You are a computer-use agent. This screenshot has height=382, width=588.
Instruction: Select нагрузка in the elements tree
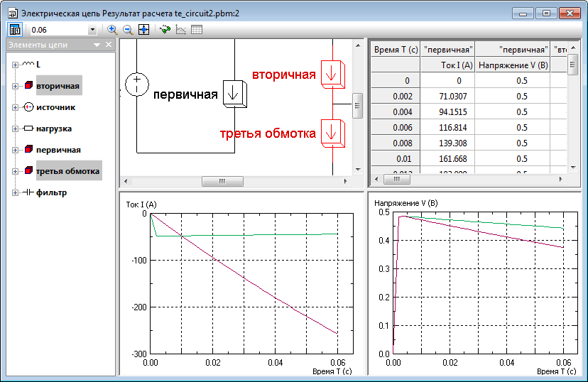54,129
